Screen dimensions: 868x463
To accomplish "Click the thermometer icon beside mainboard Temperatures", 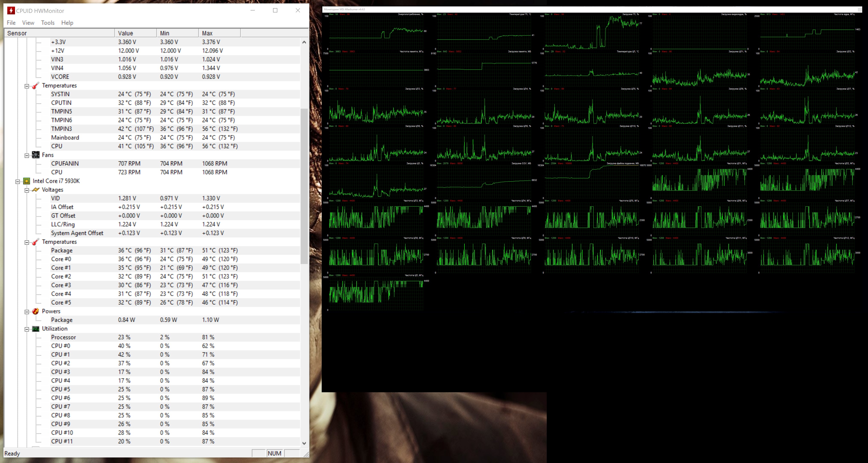I will coord(35,86).
